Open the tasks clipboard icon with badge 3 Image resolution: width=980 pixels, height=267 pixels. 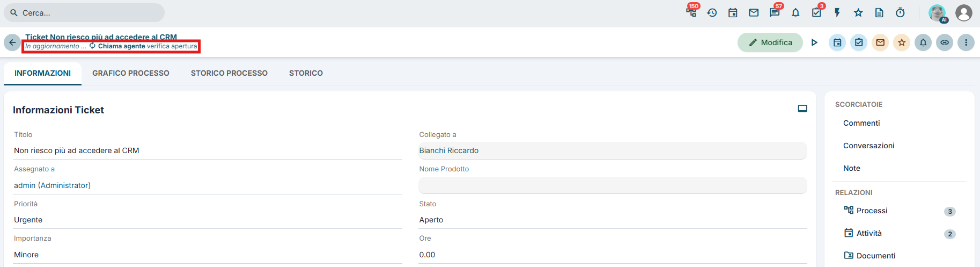pyautogui.click(x=816, y=12)
